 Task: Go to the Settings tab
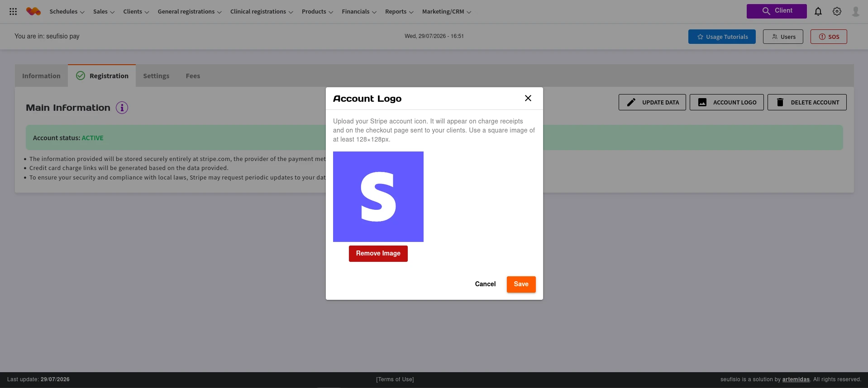point(156,76)
